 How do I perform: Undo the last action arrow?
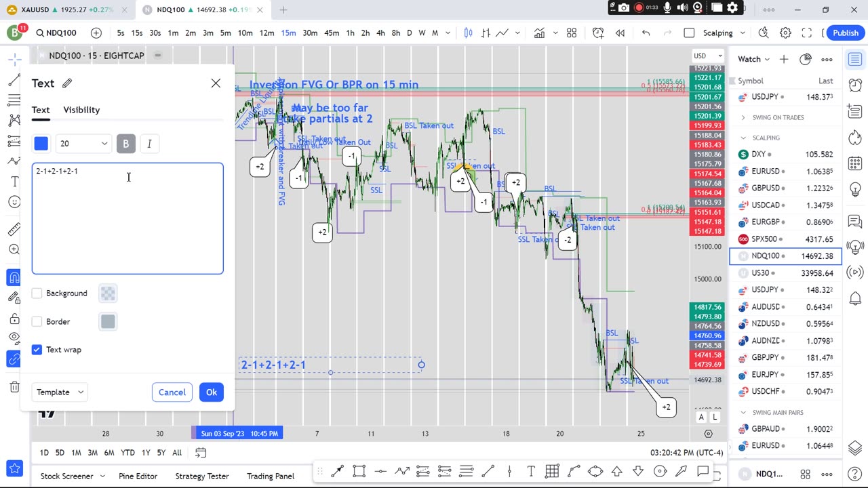point(646,33)
